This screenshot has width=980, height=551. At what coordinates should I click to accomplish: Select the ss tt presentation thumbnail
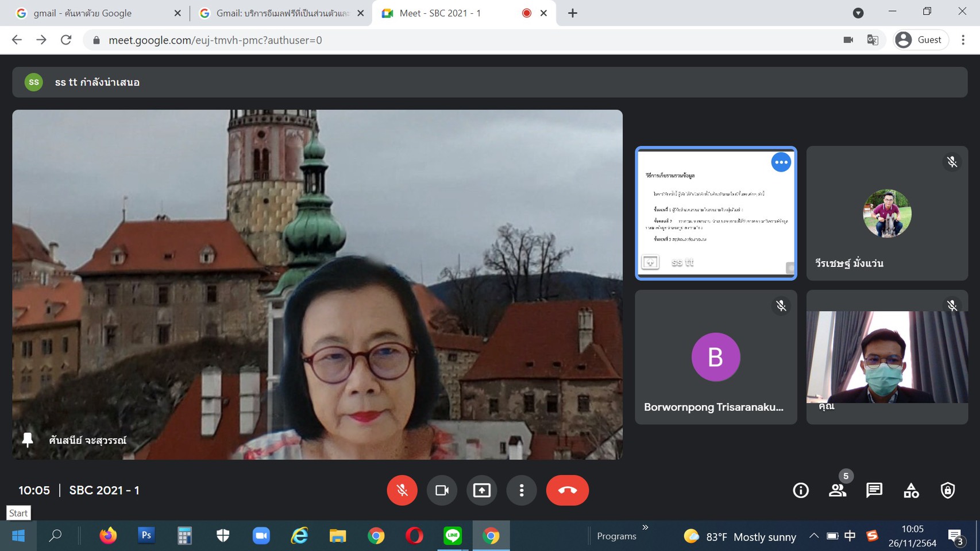[x=715, y=214]
